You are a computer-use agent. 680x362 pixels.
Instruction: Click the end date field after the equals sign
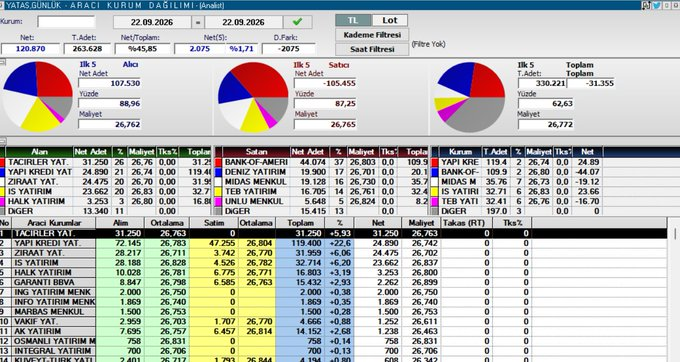[x=243, y=22]
